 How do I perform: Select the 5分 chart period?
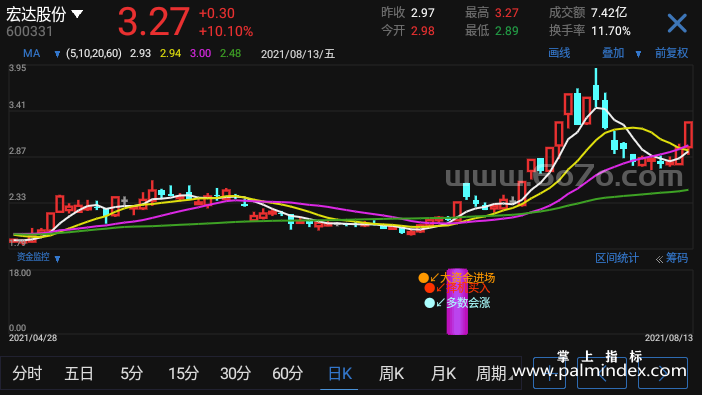pyautogui.click(x=131, y=373)
